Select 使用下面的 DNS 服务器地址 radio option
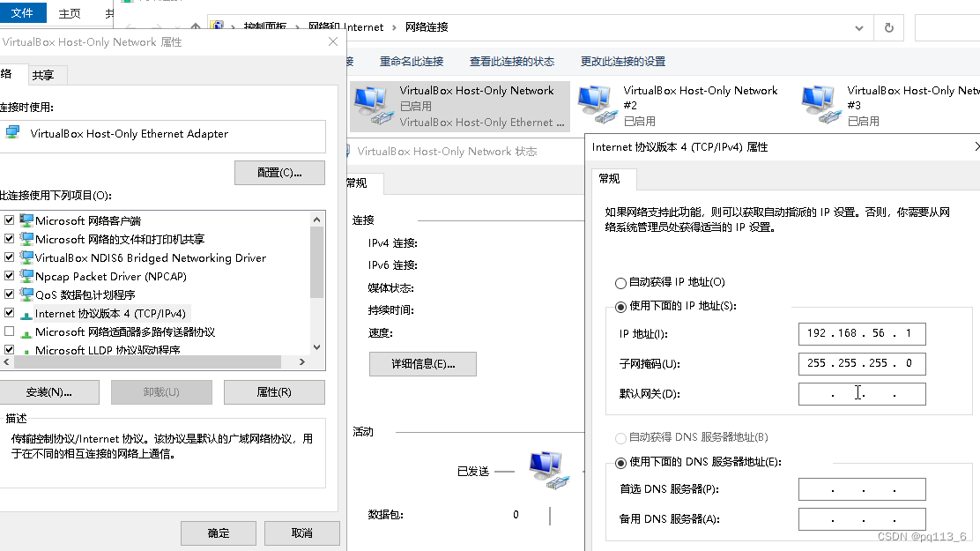The height and width of the screenshot is (551, 980). [x=620, y=463]
